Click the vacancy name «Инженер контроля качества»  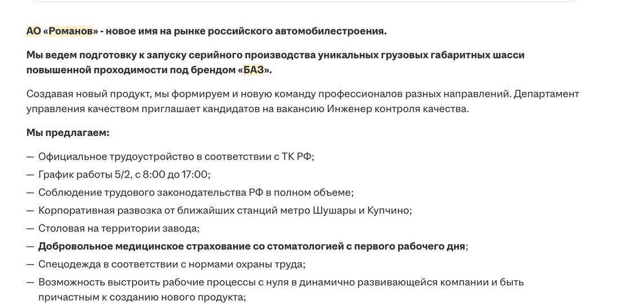click(x=397, y=109)
